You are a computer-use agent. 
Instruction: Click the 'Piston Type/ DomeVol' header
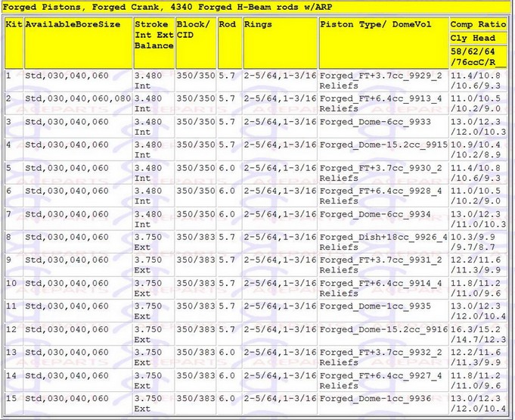click(x=383, y=43)
